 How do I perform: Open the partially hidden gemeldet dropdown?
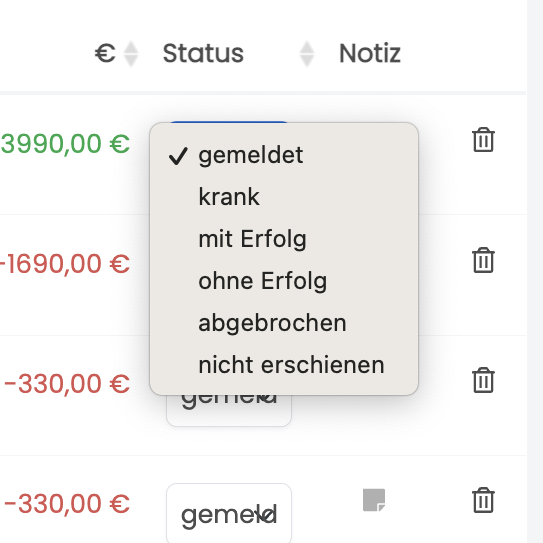[229, 410]
